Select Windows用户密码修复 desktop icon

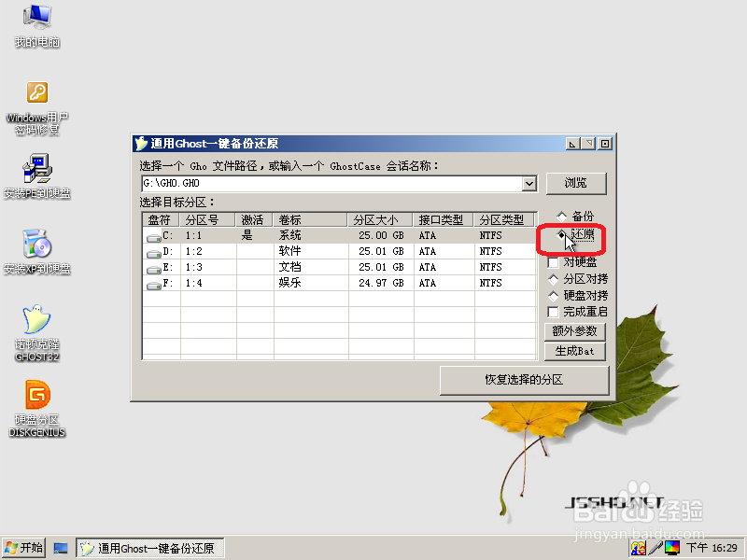(x=36, y=107)
